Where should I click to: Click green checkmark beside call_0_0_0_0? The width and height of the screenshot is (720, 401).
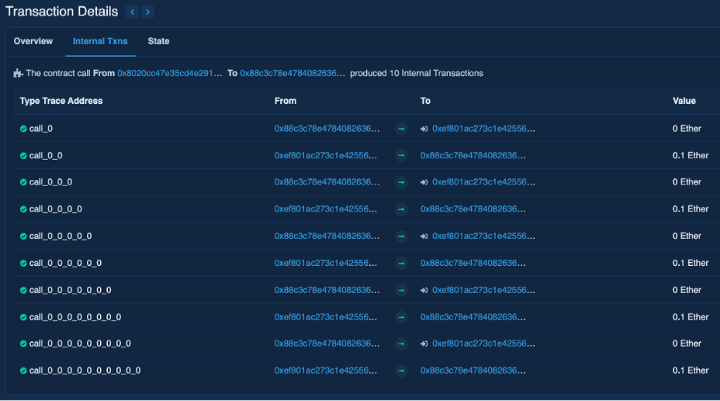tap(23, 209)
